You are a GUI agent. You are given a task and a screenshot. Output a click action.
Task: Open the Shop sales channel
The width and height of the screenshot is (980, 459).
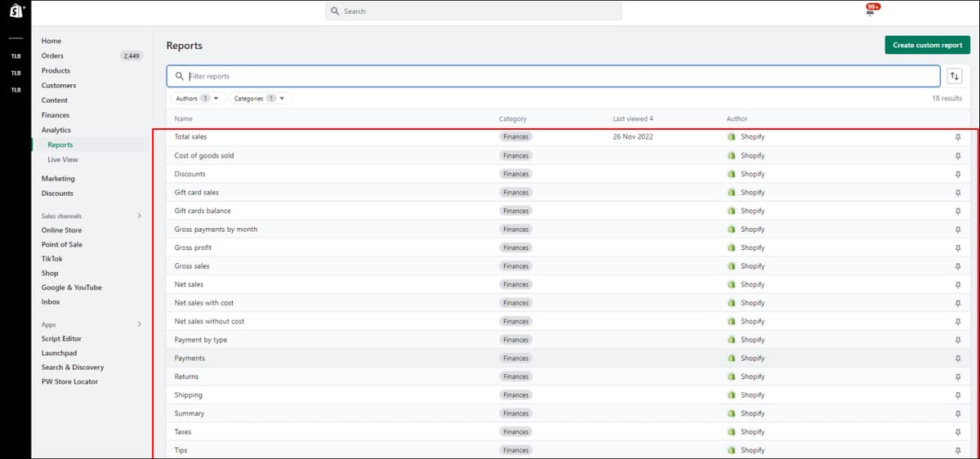point(50,274)
